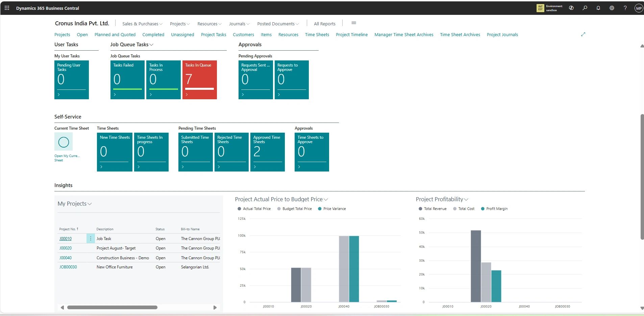This screenshot has height=316, width=644.
Task: Open Pending User Tasks tile
Action: (72, 80)
